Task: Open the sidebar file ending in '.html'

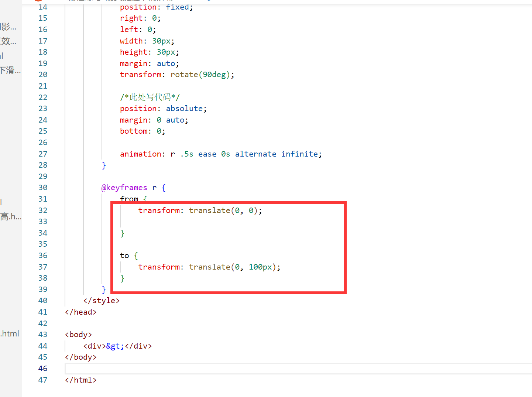Action: click(10, 334)
